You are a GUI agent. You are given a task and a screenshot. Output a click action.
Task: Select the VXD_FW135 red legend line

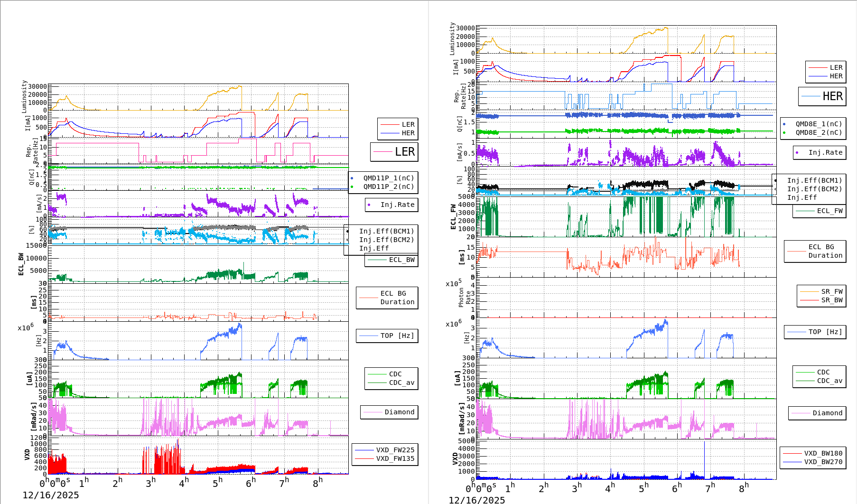tap(364, 459)
